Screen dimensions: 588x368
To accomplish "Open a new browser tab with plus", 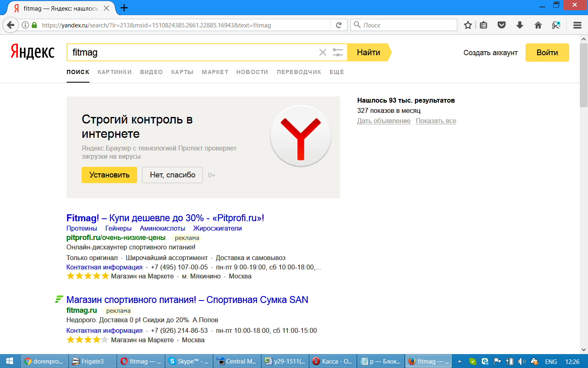I will pyautogui.click(x=124, y=8).
